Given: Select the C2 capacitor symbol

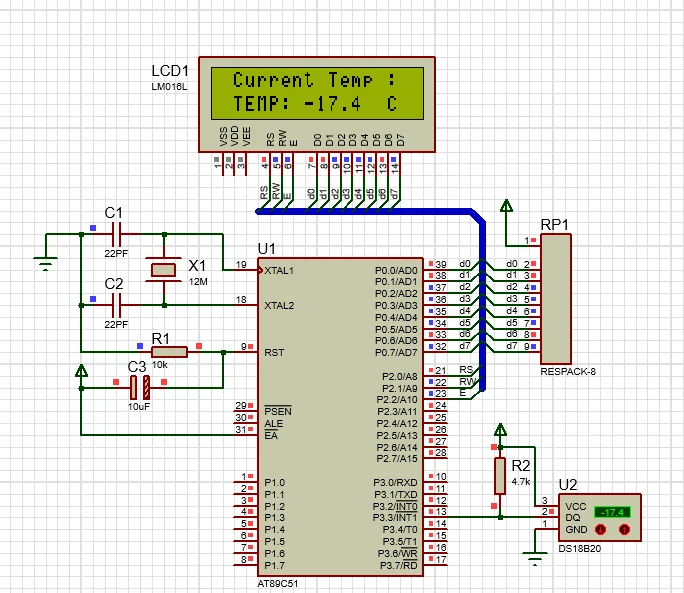Looking at the screenshot, I should (116, 305).
